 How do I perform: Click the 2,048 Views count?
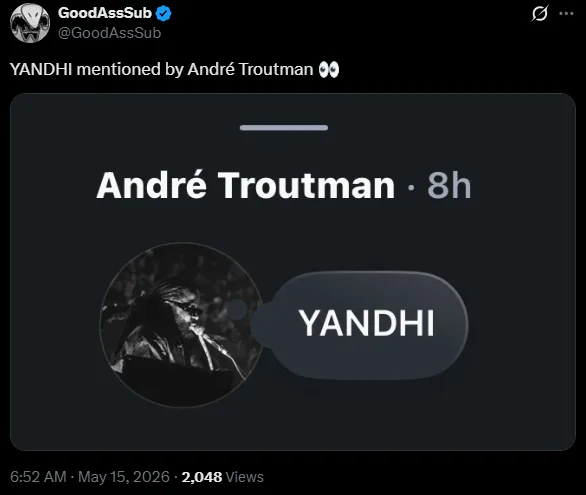[x=223, y=477]
